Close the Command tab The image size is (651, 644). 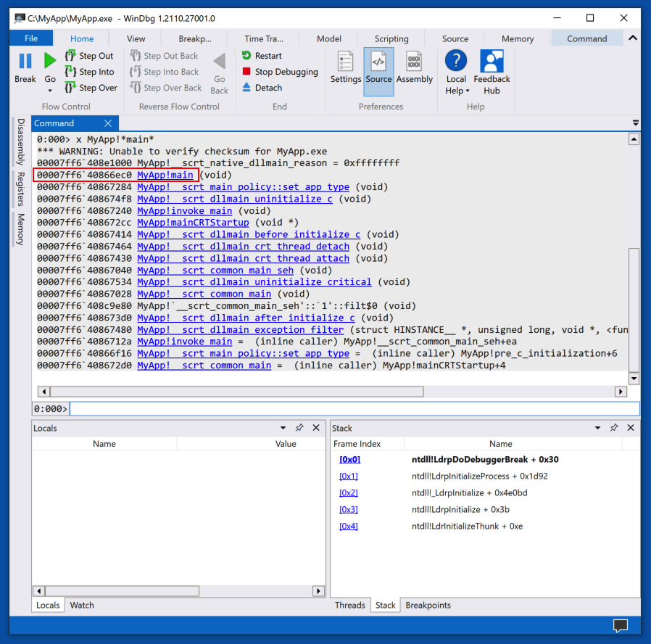tap(108, 123)
